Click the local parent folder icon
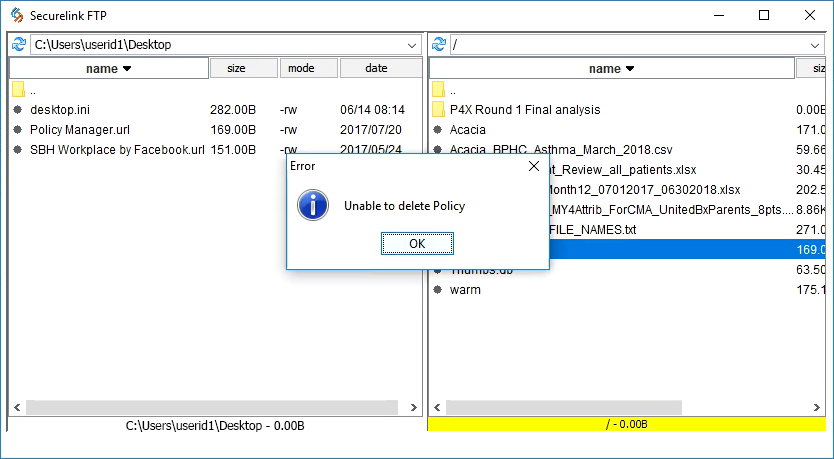834x459 pixels. pyautogui.click(x=18, y=90)
